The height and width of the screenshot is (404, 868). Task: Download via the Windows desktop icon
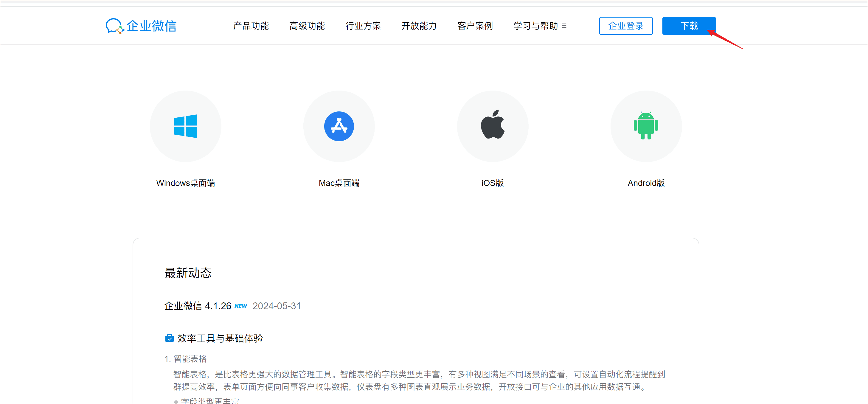pyautogui.click(x=186, y=126)
